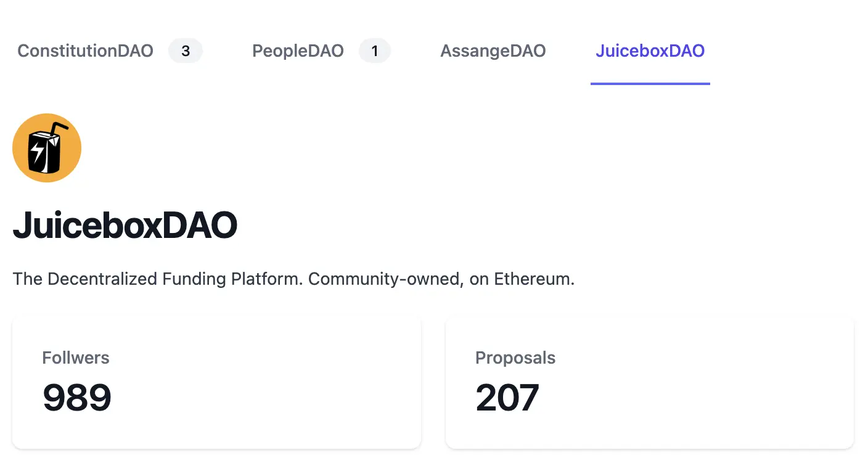Click the "Community-owned, on Ethereum" phrase
Image resolution: width=868 pixels, height=466 pixels.
tap(441, 279)
